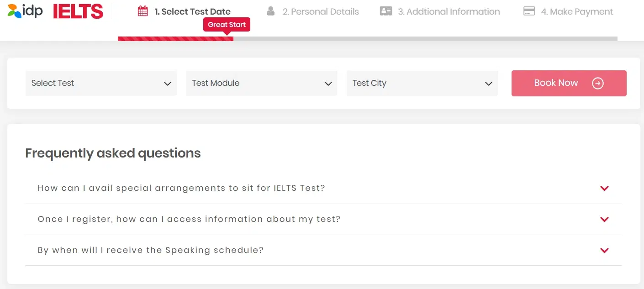
Task: Expand the FAQ about accessing test information
Action: pyautogui.click(x=604, y=219)
